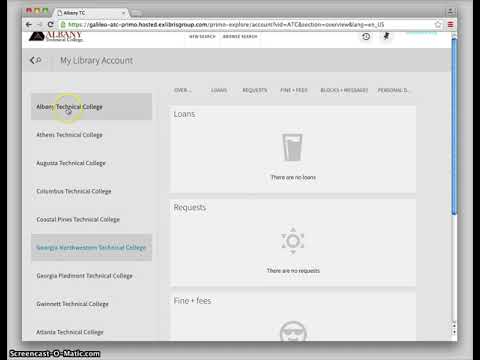Viewport: 480px width, 360px height.
Task: Close the Albany TC tab
Action: pyautogui.click(x=123, y=13)
